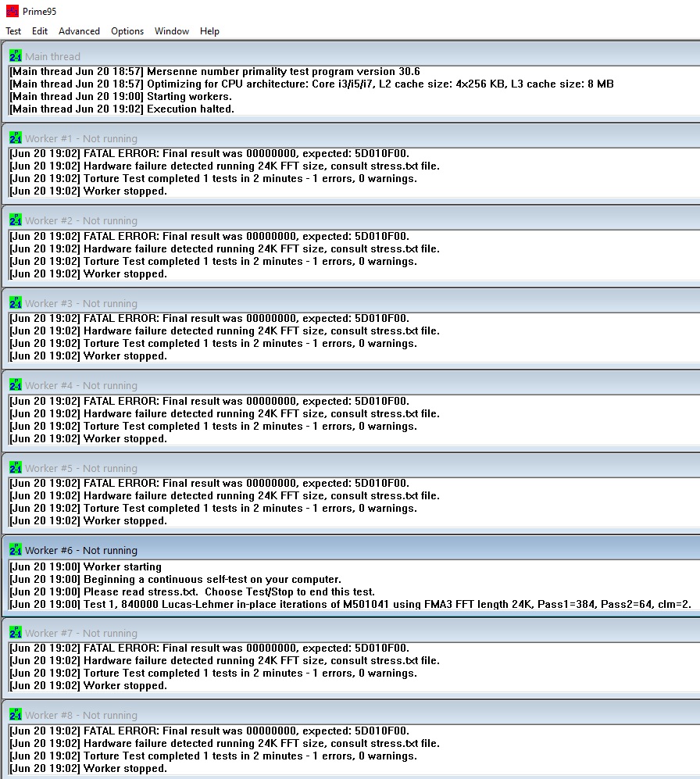The image size is (700, 779).
Task: Click the Worker #5 window icon
Action: (x=16, y=467)
